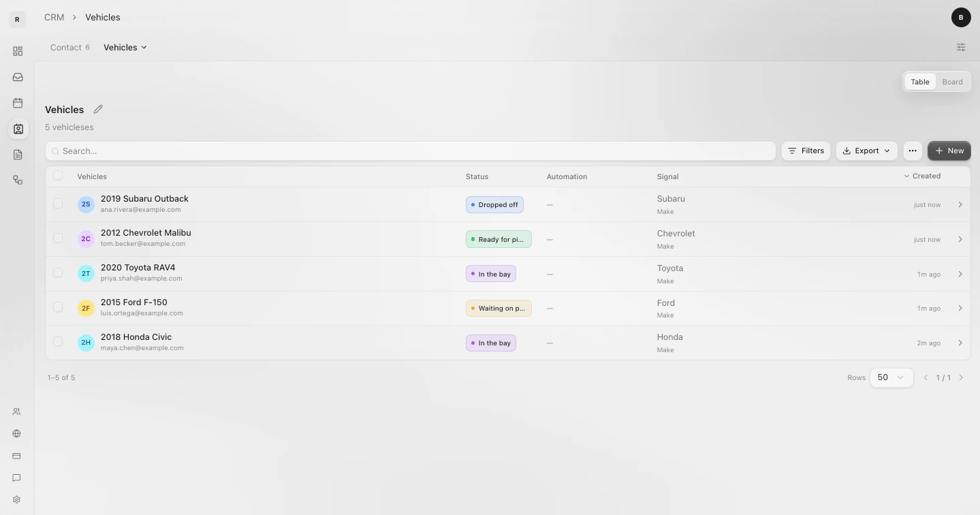Image resolution: width=980 pixels, height=515 pixels.
Task: Open the 2020 Toyota RAV4 record
Action: coord(138,268)
